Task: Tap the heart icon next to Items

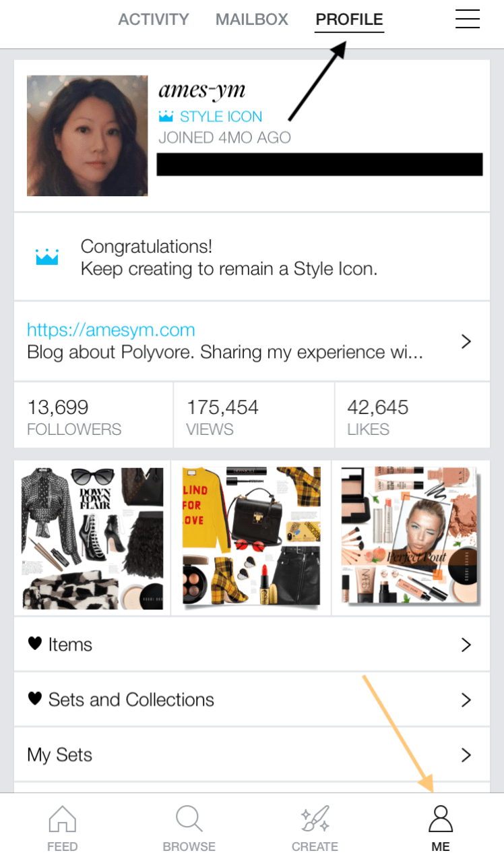Action: tap(35, 644)
